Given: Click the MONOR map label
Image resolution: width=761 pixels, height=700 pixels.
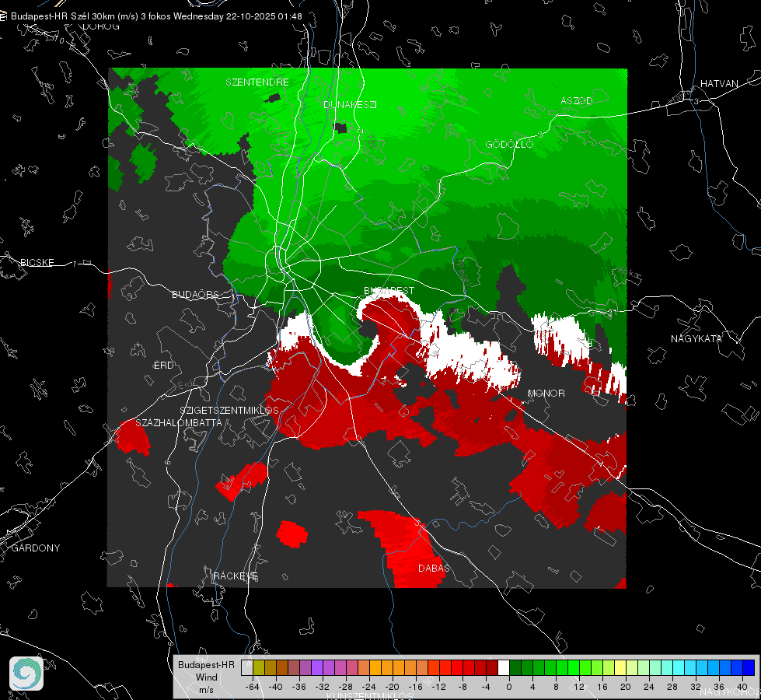Looking at the screenshot, I should pyautogui.click(x=546, y=393).
